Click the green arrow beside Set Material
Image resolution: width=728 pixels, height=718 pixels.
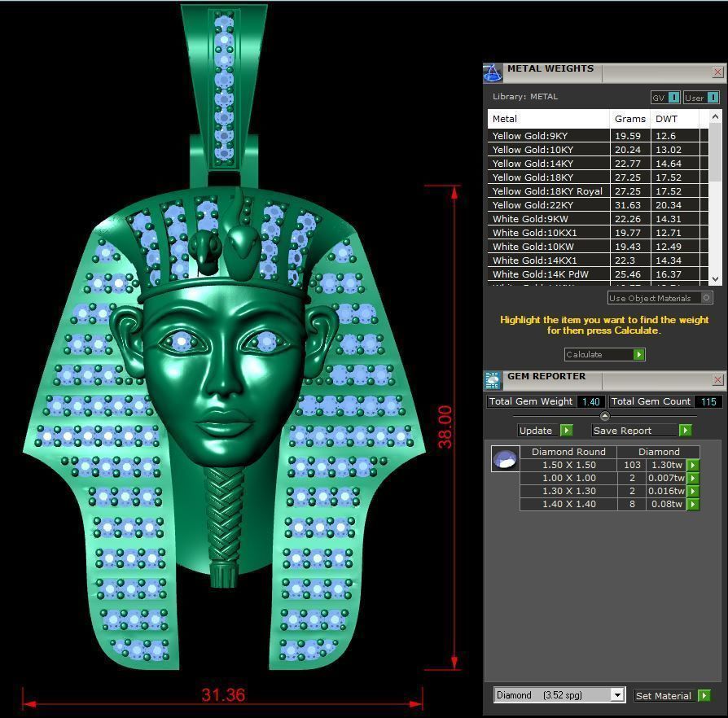pyautogui.click(x=704, y=696)
